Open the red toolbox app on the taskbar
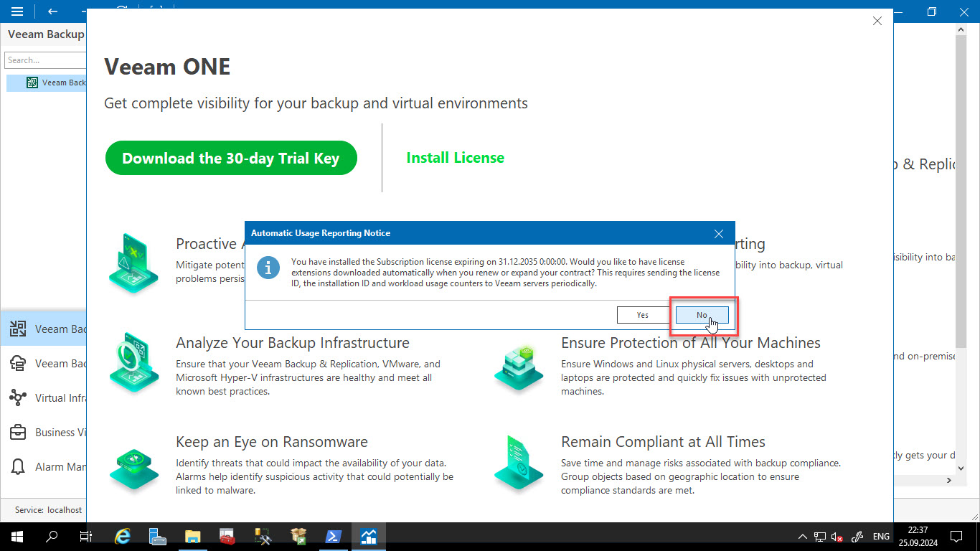Viewport: 980px width, 551px height. tap(227, 536)
